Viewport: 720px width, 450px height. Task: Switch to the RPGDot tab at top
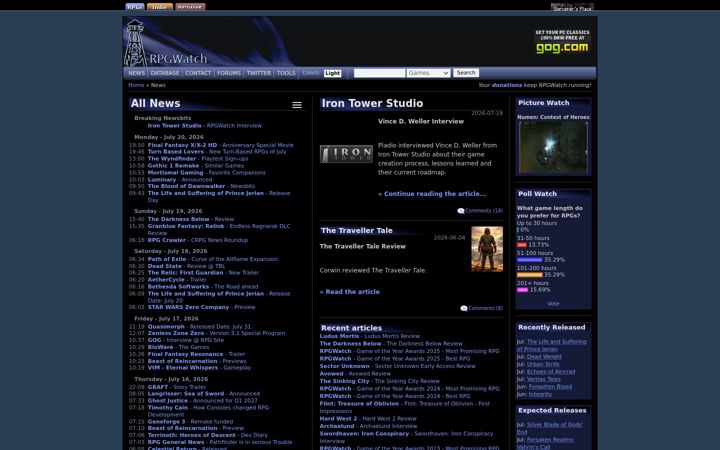(x=190, y=7)
